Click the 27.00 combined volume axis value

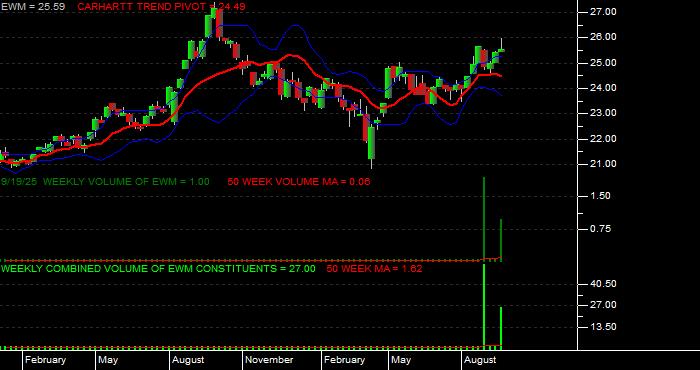pyautogui.click(x=604, y=305)
